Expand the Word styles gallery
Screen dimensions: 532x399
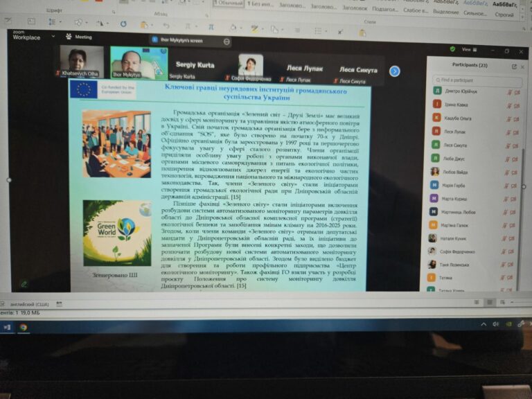point(523,17)
